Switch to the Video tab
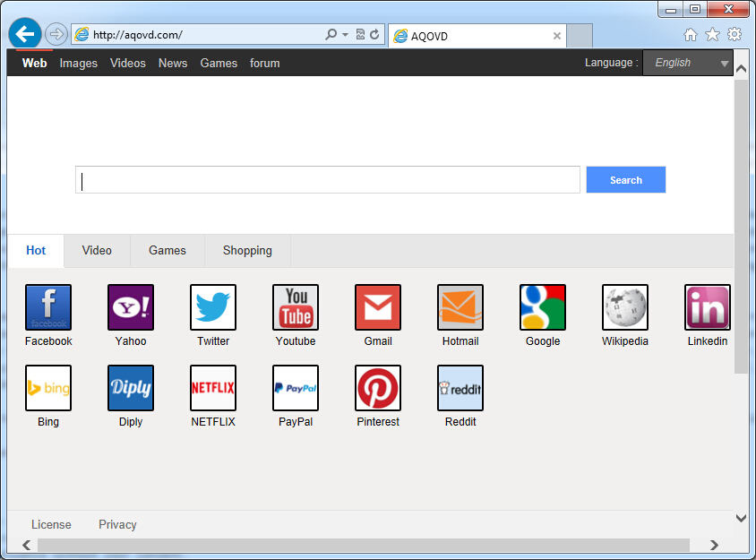Viewport: 756px width, 560px height. point(97,251)
